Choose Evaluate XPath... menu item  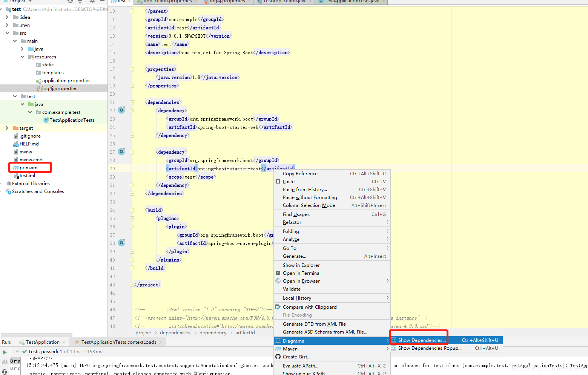[x=332, y=366]
